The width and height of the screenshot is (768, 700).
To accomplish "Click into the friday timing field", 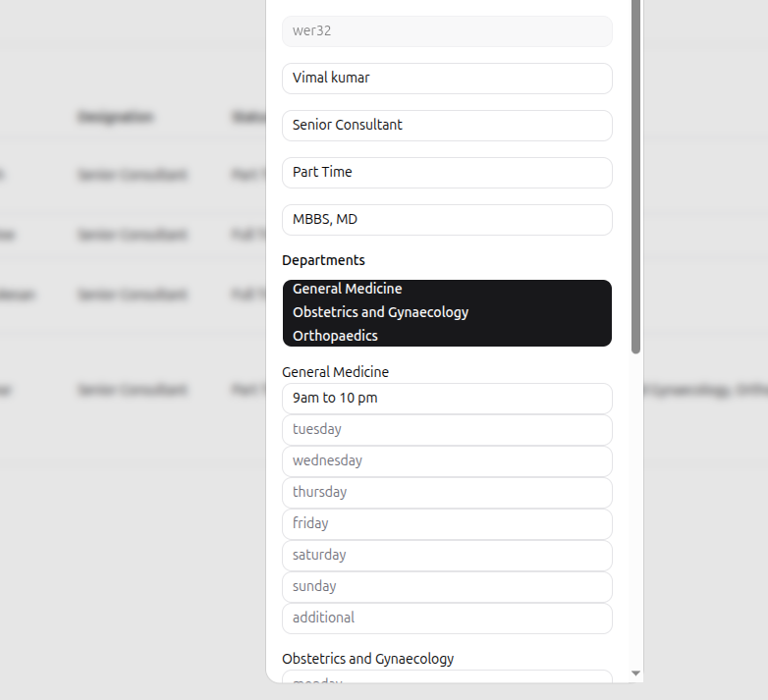I will point(447,524).
